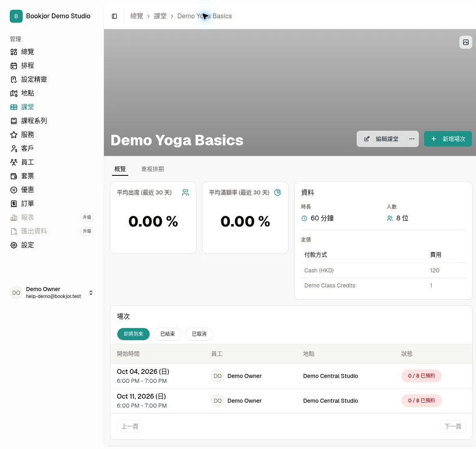Show 即將到來 upcoming sessions filter
This screenshot has height=449, width=476.
133,334
